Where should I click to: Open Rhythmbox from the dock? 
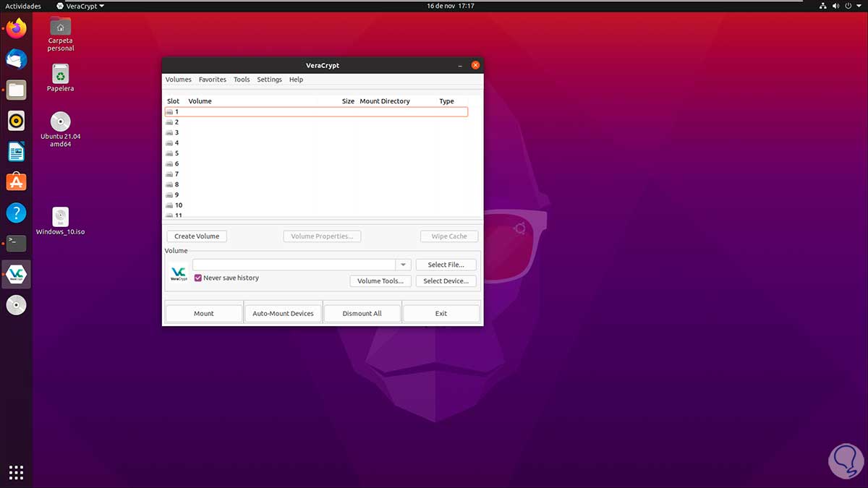pos(16,120)
